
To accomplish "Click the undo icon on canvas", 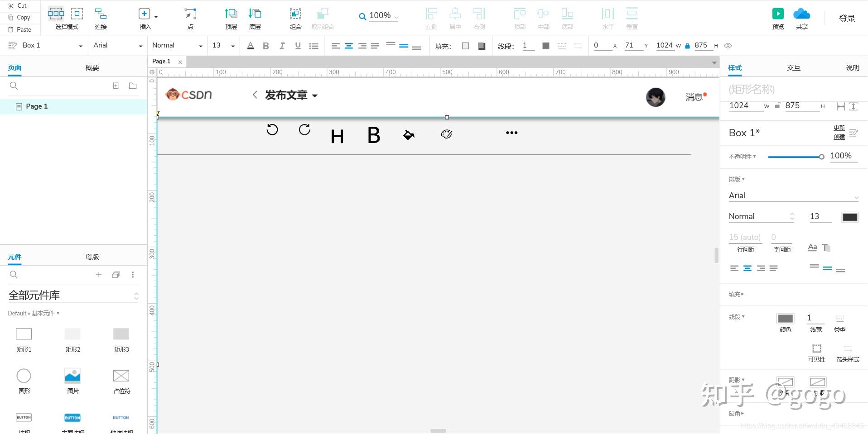I will click(x=272, y=130).
